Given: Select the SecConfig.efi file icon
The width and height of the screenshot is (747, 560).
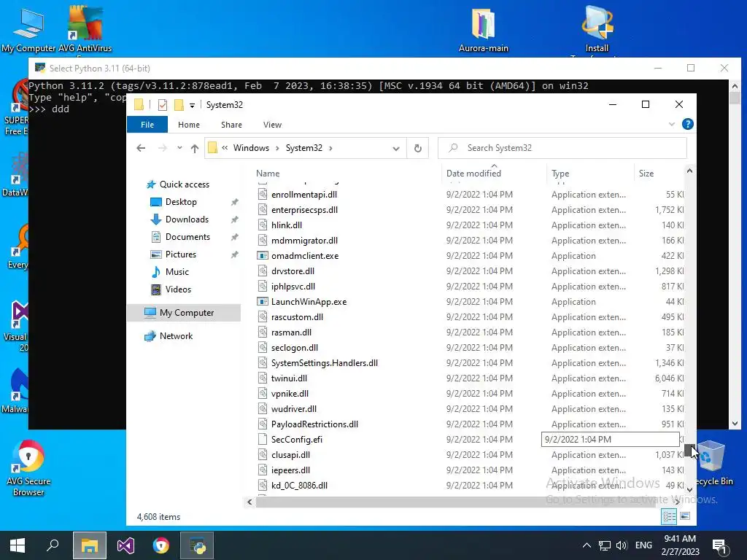Looking at the screenshot, I should click(x=263, y=440).
